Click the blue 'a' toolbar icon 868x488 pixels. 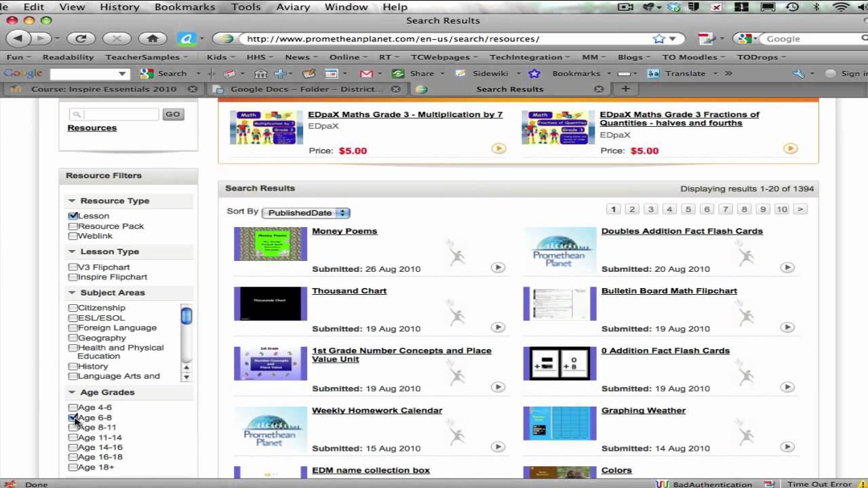186,39
